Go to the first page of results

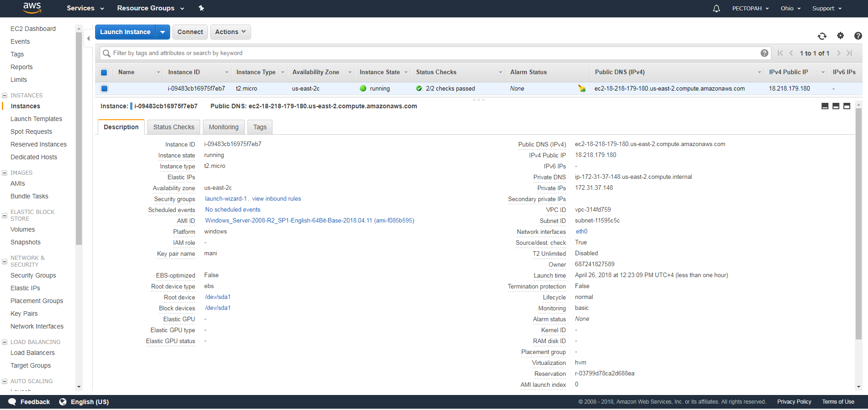click(x=780, y=53)
